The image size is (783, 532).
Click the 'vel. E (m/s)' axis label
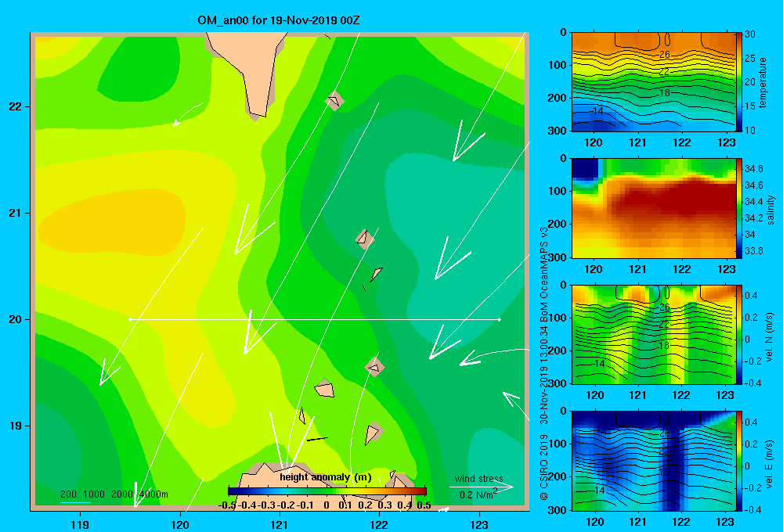tap(769, 463)
